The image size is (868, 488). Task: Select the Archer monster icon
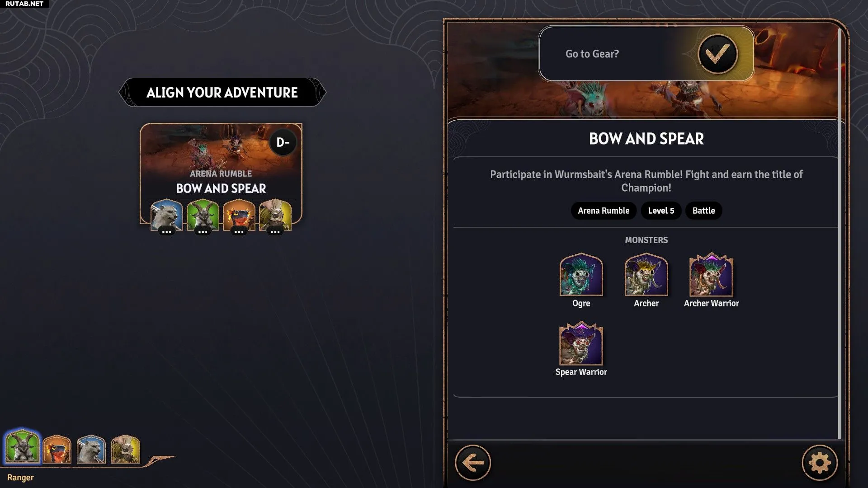pyautogui.click(x=646, y=274)
